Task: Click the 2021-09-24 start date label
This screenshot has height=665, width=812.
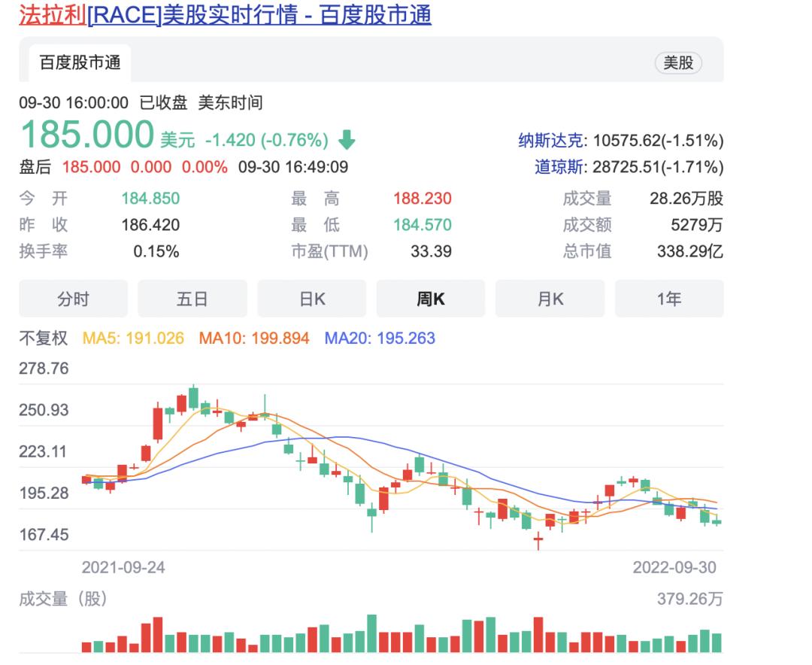Action: (123, 567)
